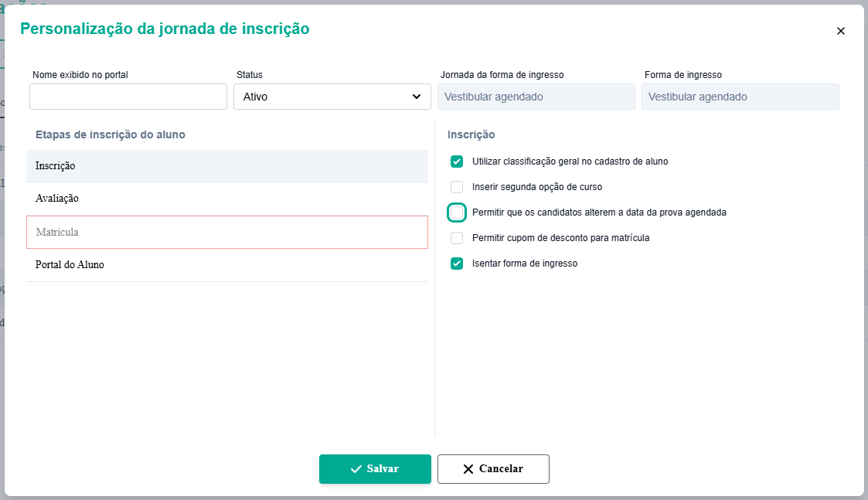Select the Inscrição step
This screenshot has height=500, width=868.
pos(227,165)
